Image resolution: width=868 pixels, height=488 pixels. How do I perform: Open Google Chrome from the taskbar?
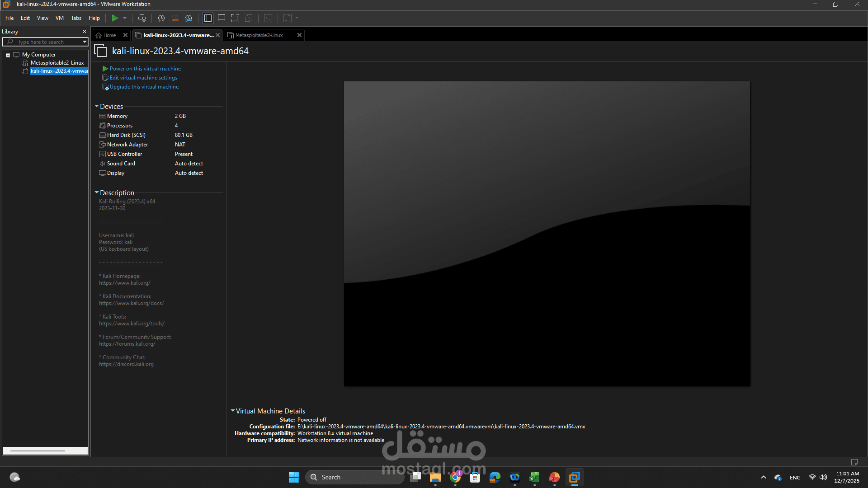click(455, 477)
